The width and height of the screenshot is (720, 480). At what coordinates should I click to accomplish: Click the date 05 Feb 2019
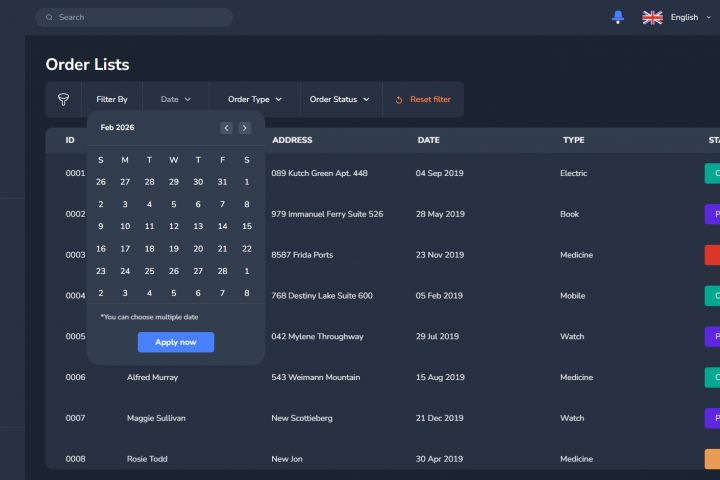tap(439, 296)
